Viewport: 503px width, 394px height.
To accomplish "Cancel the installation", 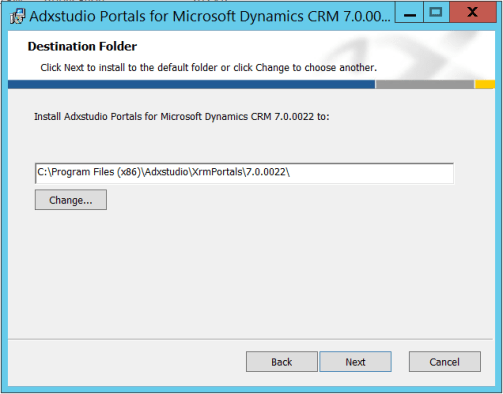I will click(x=445, y=361).
